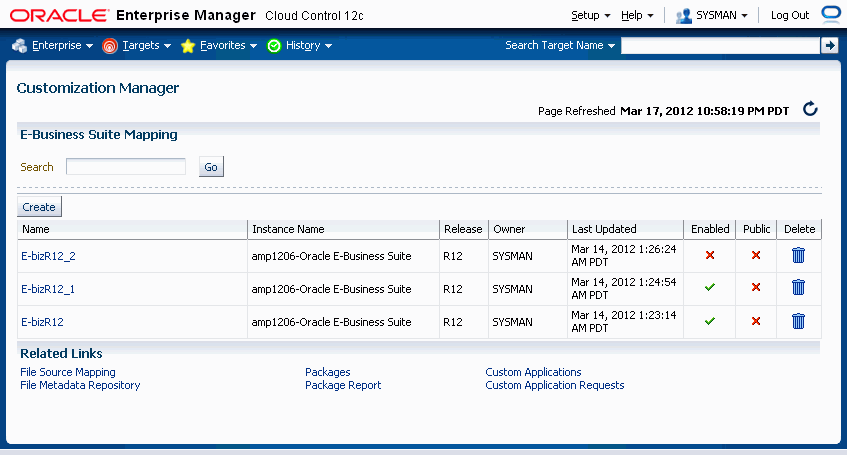The image size is (847, 455).
Task: Click the Targets bullseye icon
Action: (x=110, y=46)
